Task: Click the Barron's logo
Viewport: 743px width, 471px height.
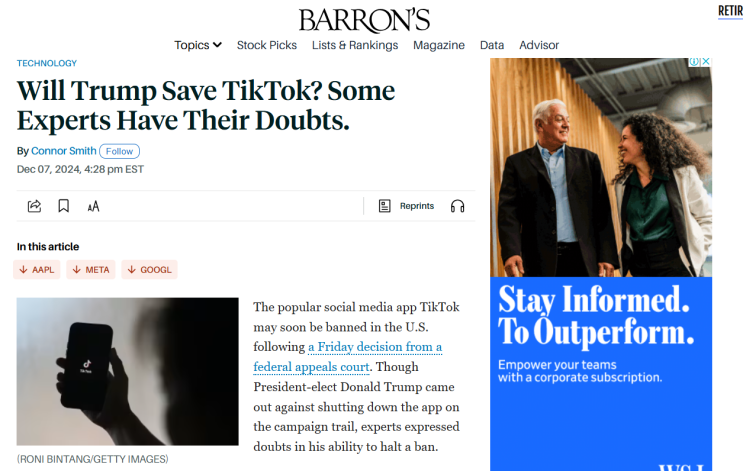Action: [364, 20]
